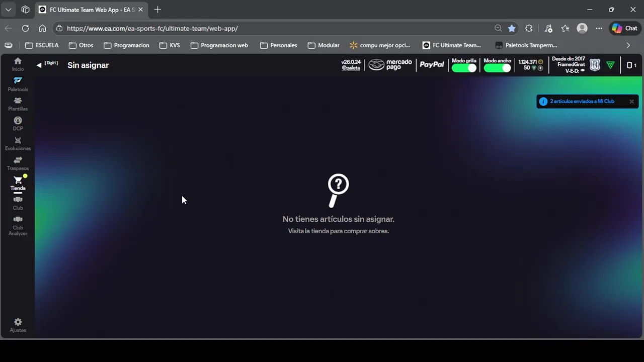The width and height of the screenshot is (644, 362).
Task: Click the Mercado Pago logo
Action: 390,65
